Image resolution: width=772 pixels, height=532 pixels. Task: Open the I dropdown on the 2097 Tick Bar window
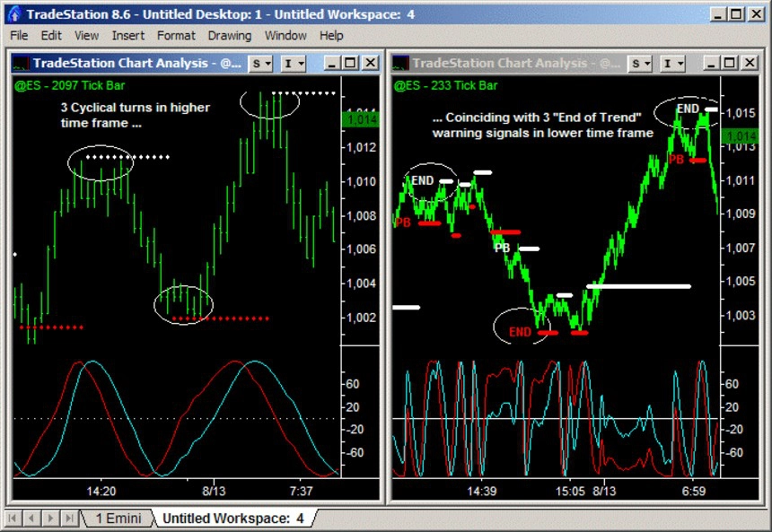(294, 64)
